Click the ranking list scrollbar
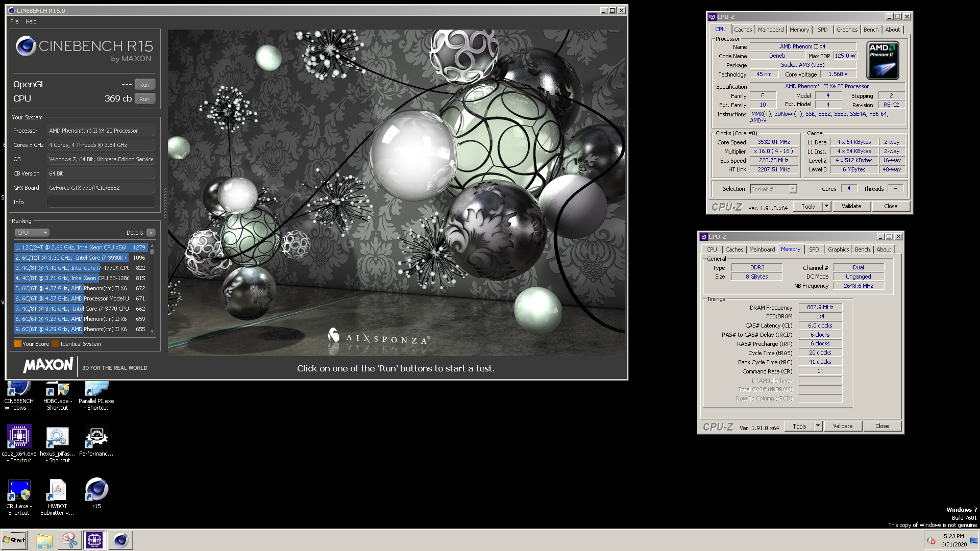 [152, 288]
